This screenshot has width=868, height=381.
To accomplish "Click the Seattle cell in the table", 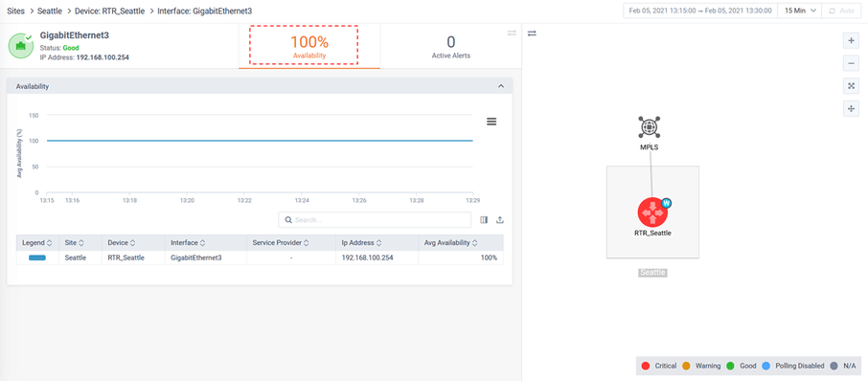I will (x=80, y=258).
